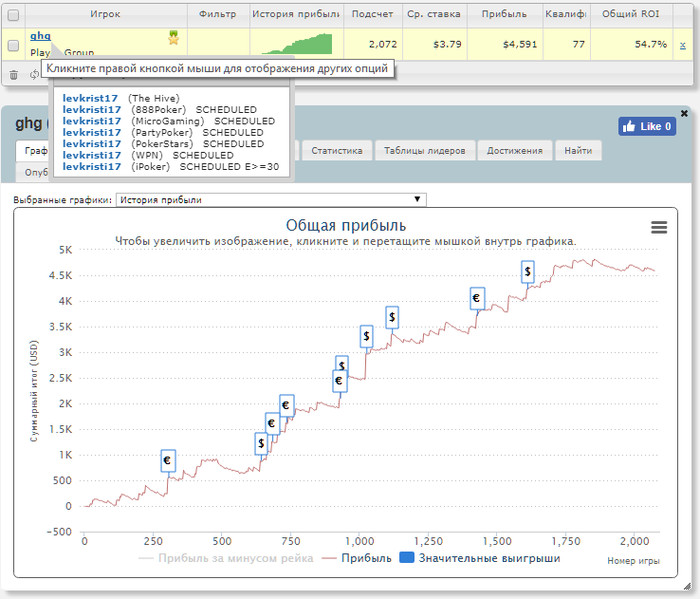Screen dimensions: 700x599
Task: Click the trash delete icon
Action: pyautogui.click(x=14, y=74)
